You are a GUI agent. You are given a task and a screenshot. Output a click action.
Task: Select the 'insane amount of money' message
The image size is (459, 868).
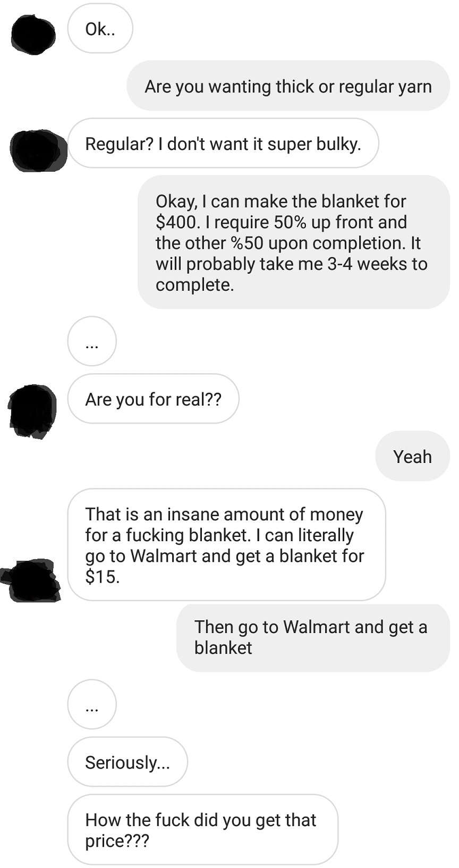pos(226,545)
